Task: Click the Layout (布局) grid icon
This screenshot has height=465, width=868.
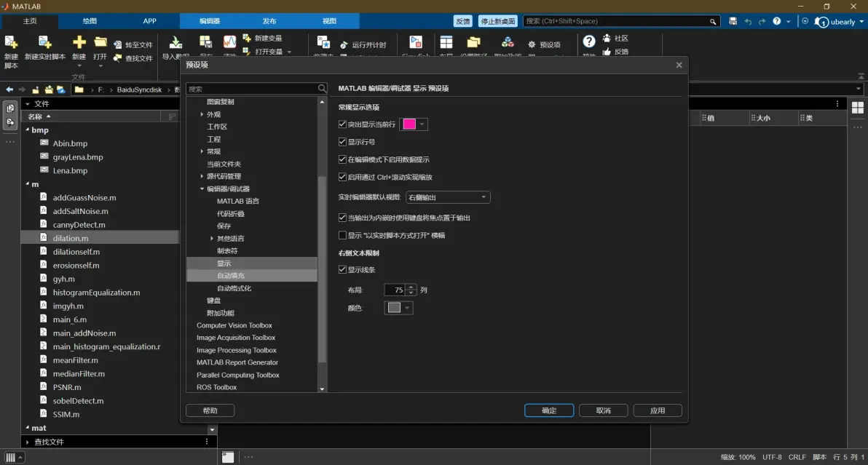Action: tap(446, 42)
